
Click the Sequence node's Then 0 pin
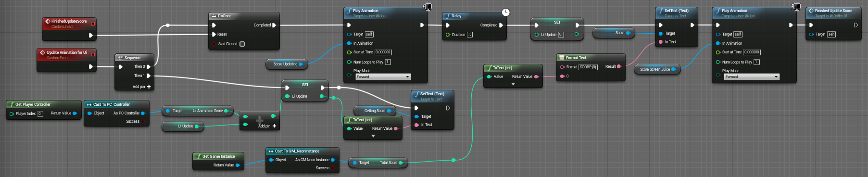149,67
